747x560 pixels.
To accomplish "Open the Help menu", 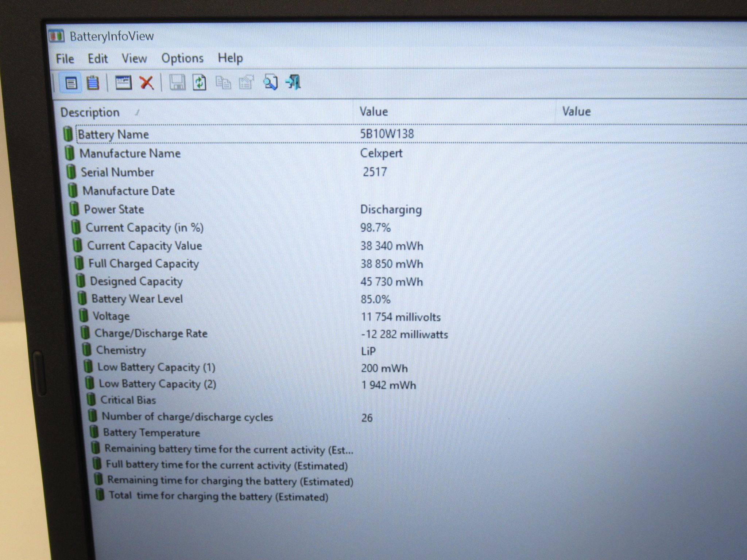I will (x=230, y=58).
